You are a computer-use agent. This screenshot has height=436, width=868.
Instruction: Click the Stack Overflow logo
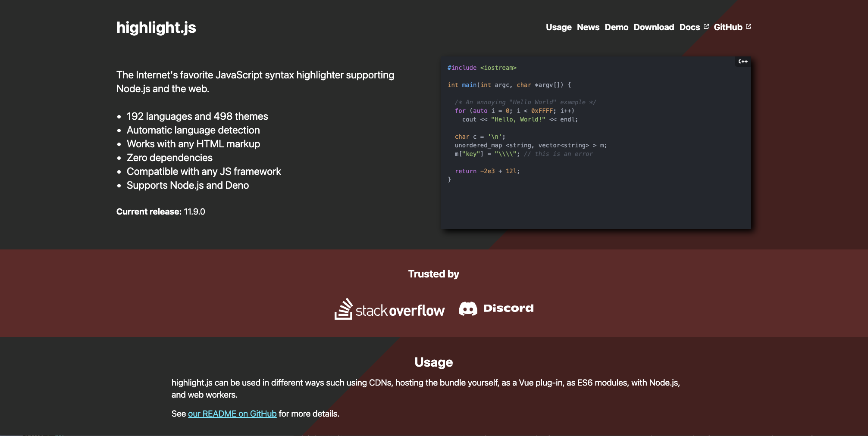pyautogui.click(x=389, y=309)
